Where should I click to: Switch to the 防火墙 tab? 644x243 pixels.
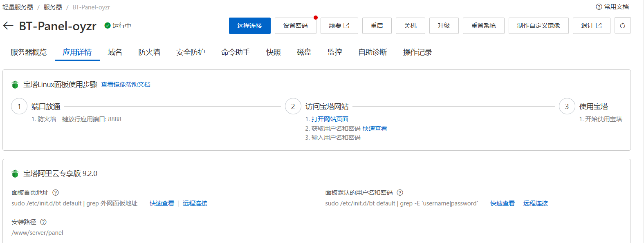pyautogui.click(x=149, y=52)
